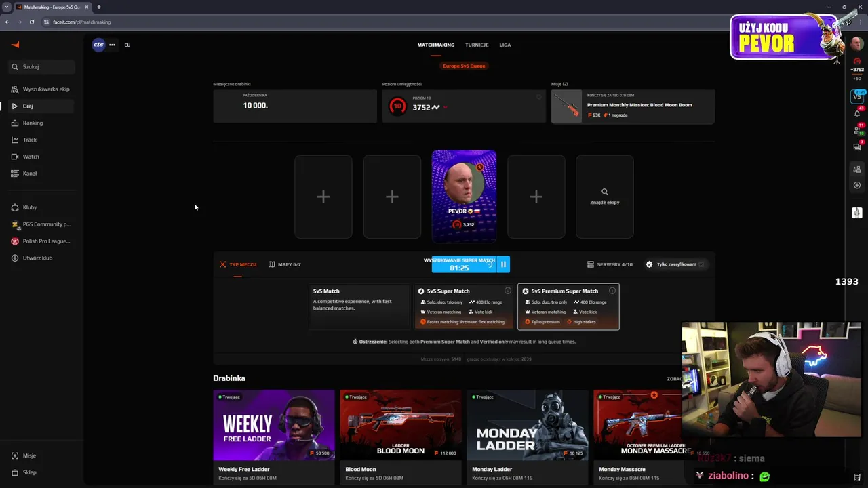
Task: Open the SERWERY 4/10 tab
Action: (610, 264)
